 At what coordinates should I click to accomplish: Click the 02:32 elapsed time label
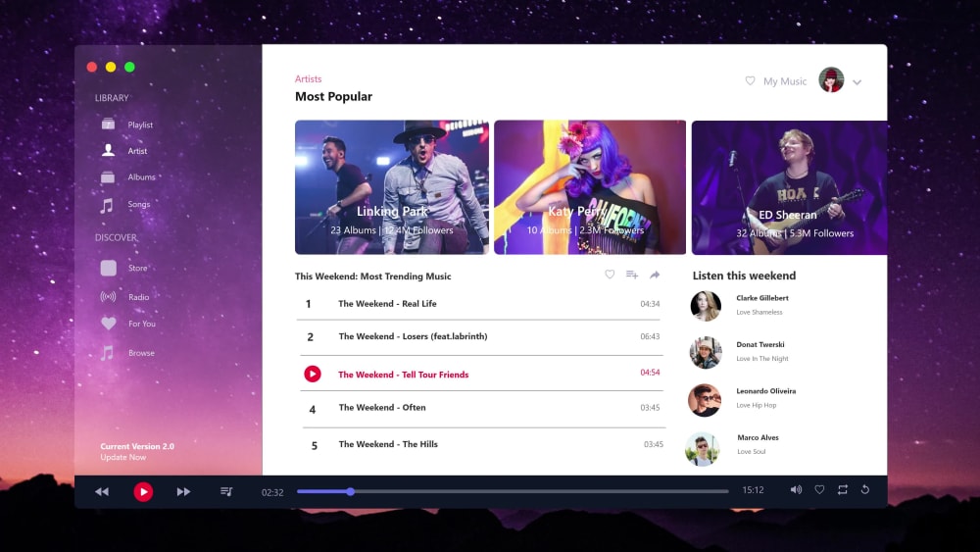272,492
